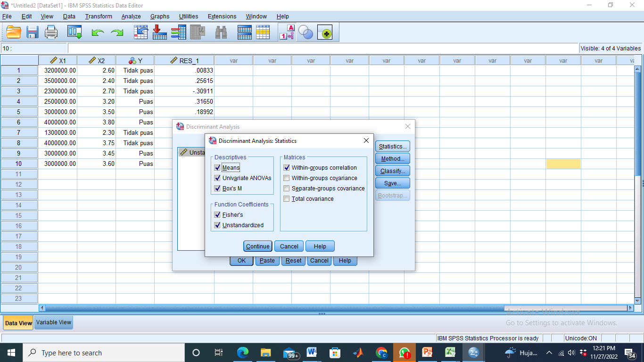The height and width of the screenshot is (362, 644).
Task: Show hidden icons in system tray
Action: pos(549,353)
